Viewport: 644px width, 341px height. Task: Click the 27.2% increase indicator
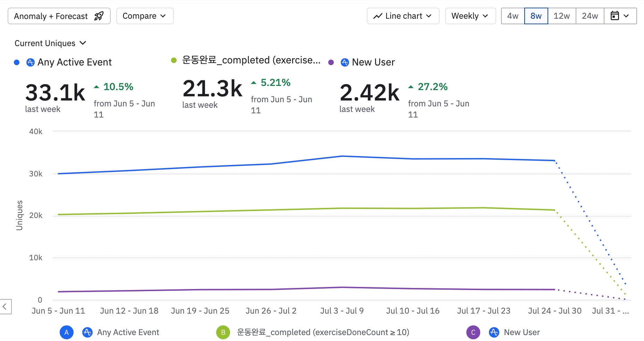[x=428, y=87]
